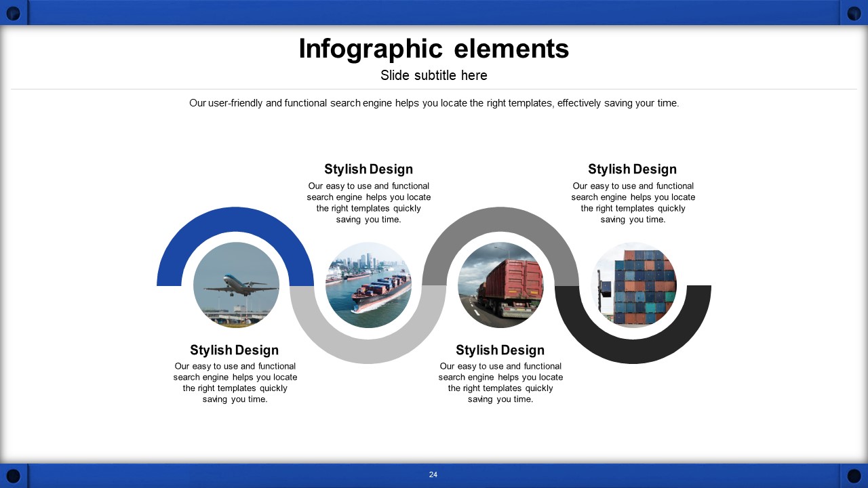Select the "Slide subtitle here" text
The image size is (868, 488).
(x=434, y=75)
